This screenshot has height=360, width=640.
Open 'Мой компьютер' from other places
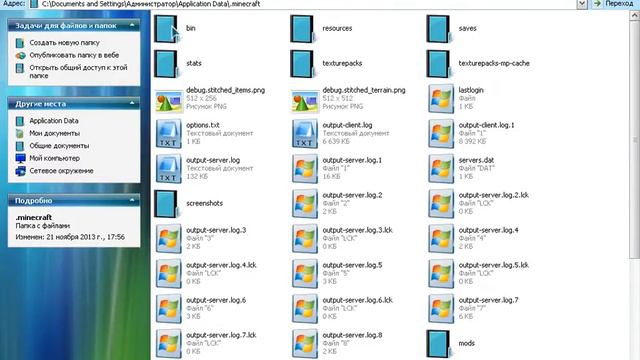click(x=55, y=158)
